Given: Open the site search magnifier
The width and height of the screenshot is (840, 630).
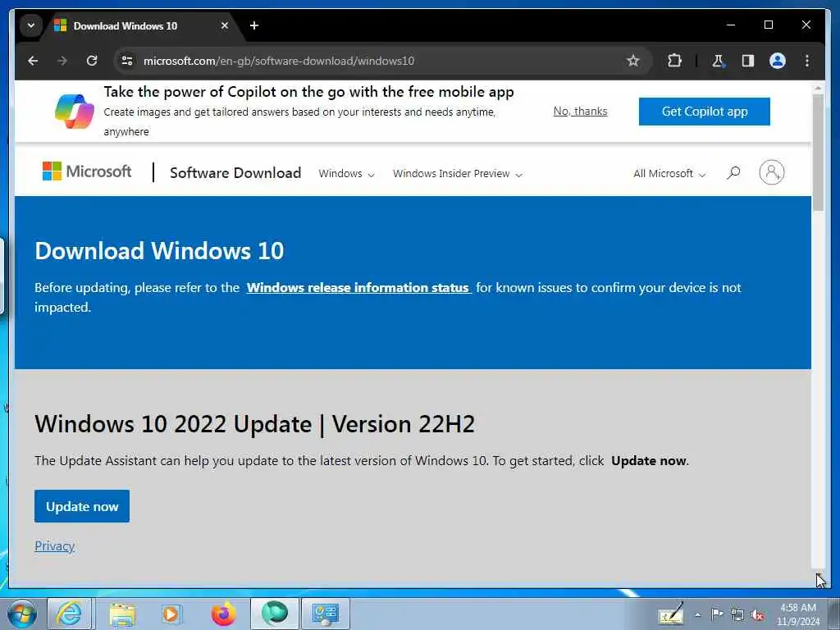Looking at the screenshot, I should pyautogui.click(x=733, y=172).
